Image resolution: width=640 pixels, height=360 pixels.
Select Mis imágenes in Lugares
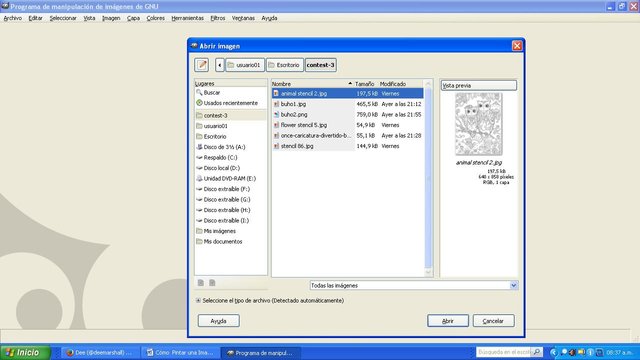231,231
